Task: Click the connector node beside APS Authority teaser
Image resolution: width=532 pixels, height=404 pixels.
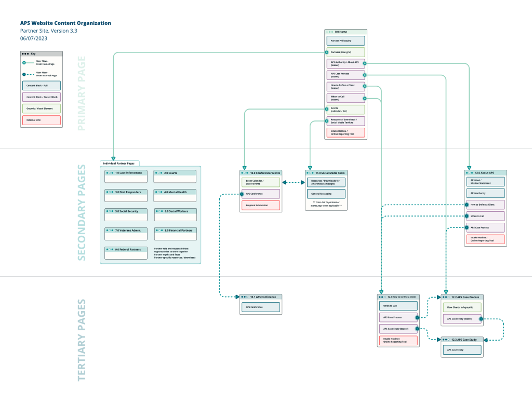Action: tap(365, 63)
